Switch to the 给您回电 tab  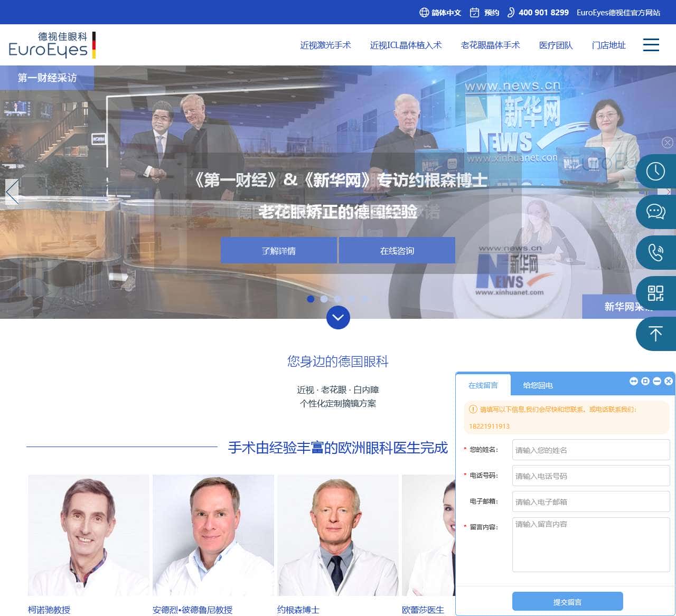click(x=538, y=385)
